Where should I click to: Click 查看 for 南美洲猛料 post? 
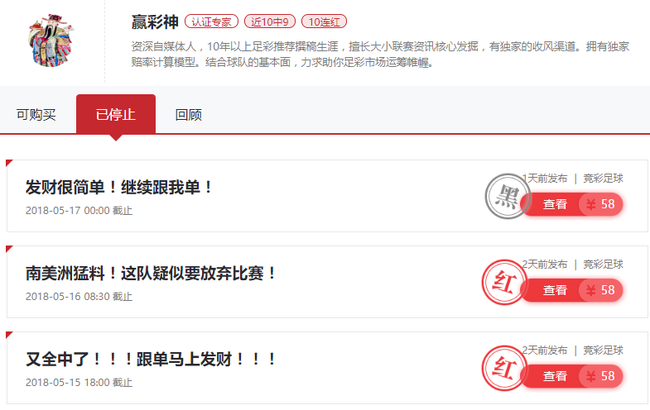tap(555, 290)
